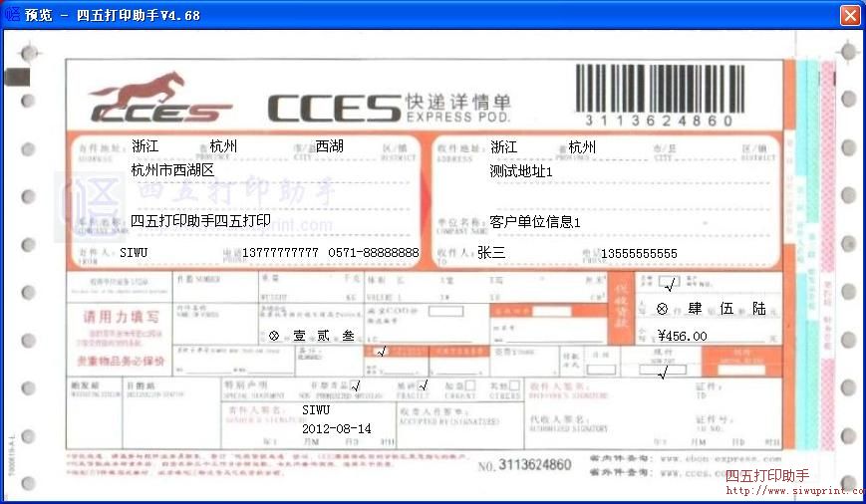Click the recipient address 测试地址1

coord(521,171)
